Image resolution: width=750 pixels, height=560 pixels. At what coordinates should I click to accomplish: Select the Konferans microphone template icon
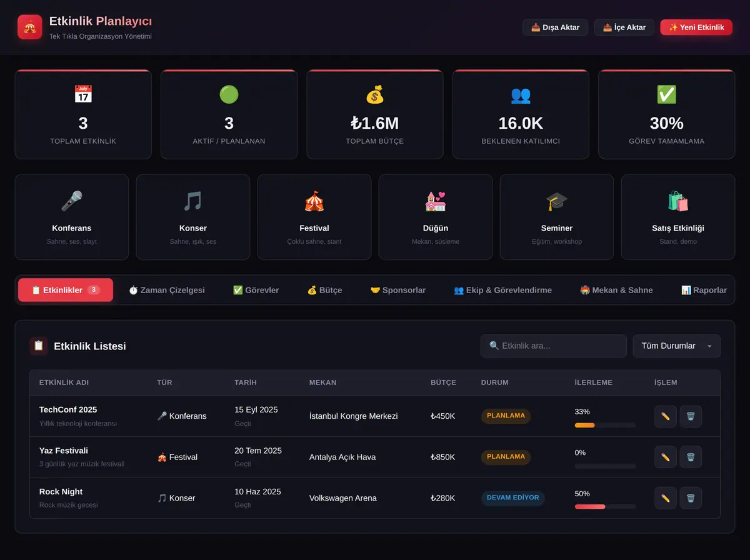click(x=72, y=201)
